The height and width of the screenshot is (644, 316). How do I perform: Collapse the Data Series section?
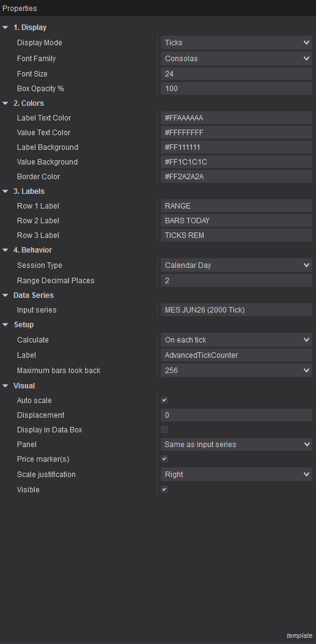[5, 295]
